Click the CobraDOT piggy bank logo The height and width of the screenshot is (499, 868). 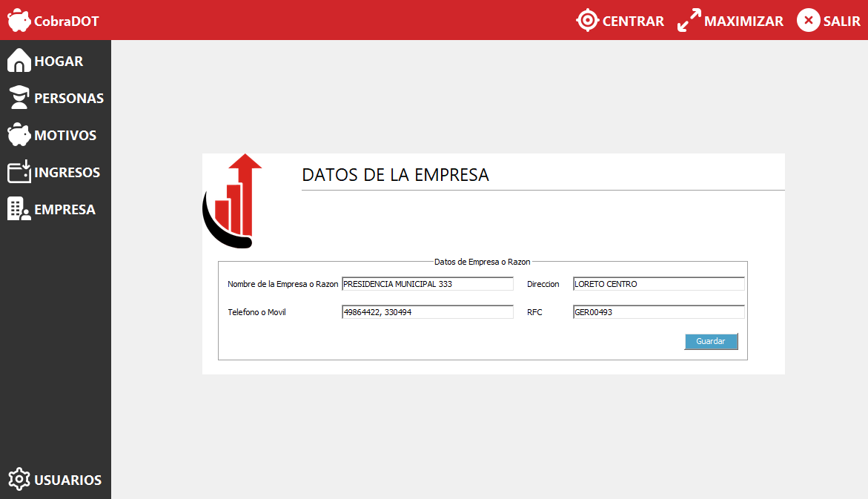(x=19, y=21)
